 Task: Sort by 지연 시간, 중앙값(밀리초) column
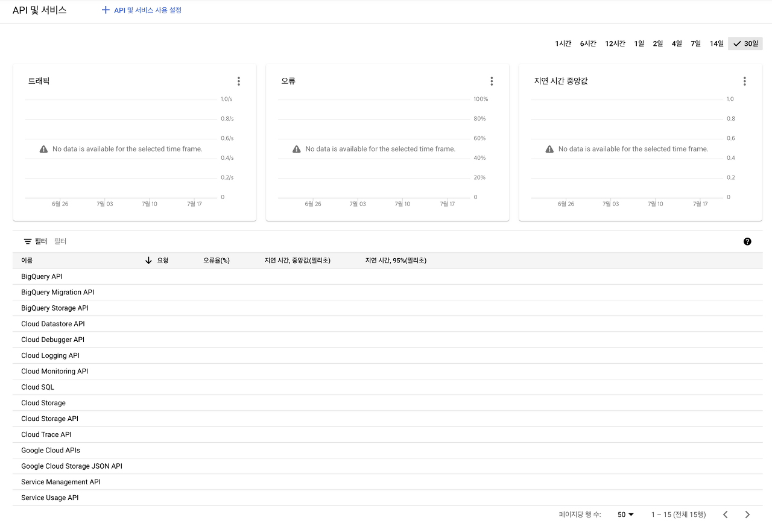[297, 261]
